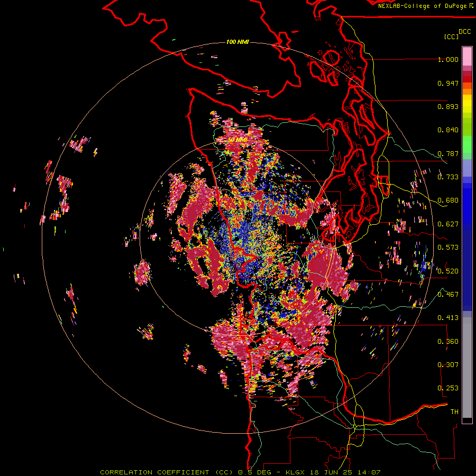The image size is (476, 476).
Task: Click the 0.360 color scale value
Action: click(x=448, y=342)
